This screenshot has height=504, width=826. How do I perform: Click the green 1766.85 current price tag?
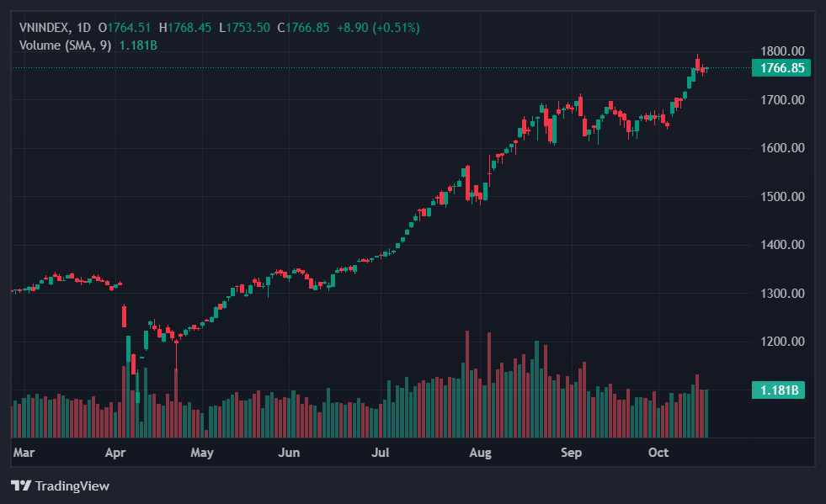pyautogui.click(x=781, y=68)
